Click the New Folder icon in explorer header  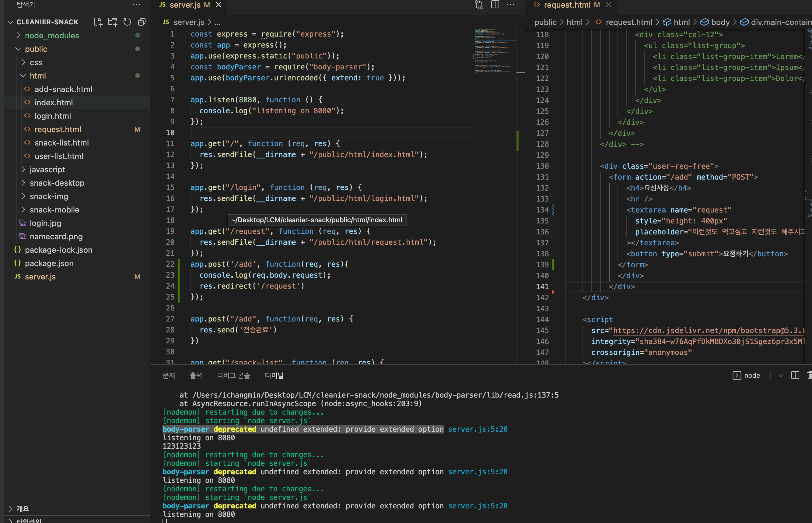point(113,22)
